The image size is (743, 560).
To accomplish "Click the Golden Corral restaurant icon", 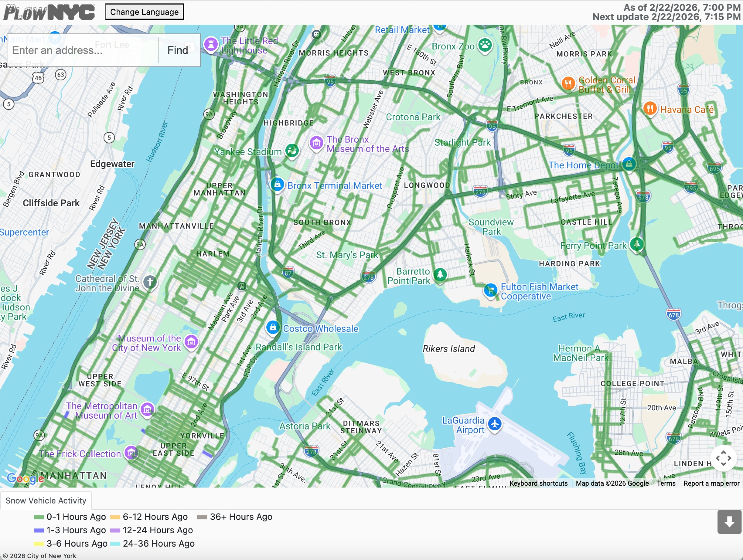I will coord(568,83).
